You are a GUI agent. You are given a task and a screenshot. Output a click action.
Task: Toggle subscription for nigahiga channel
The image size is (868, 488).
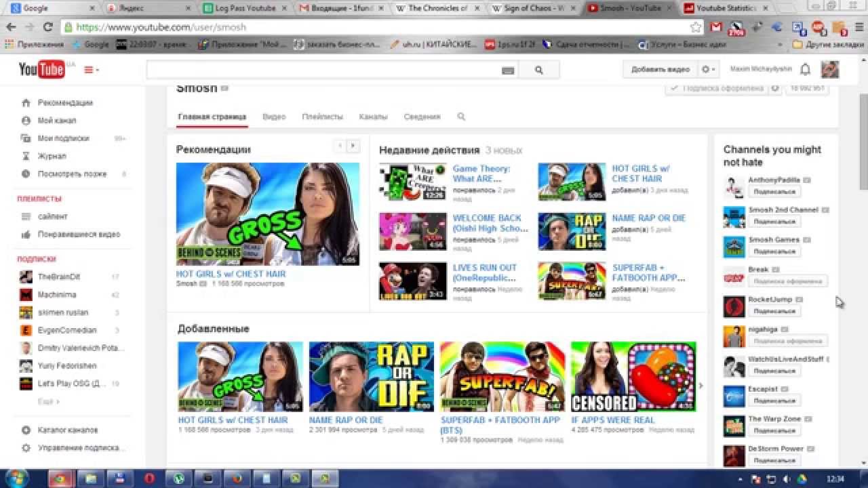tap(787, 341)
